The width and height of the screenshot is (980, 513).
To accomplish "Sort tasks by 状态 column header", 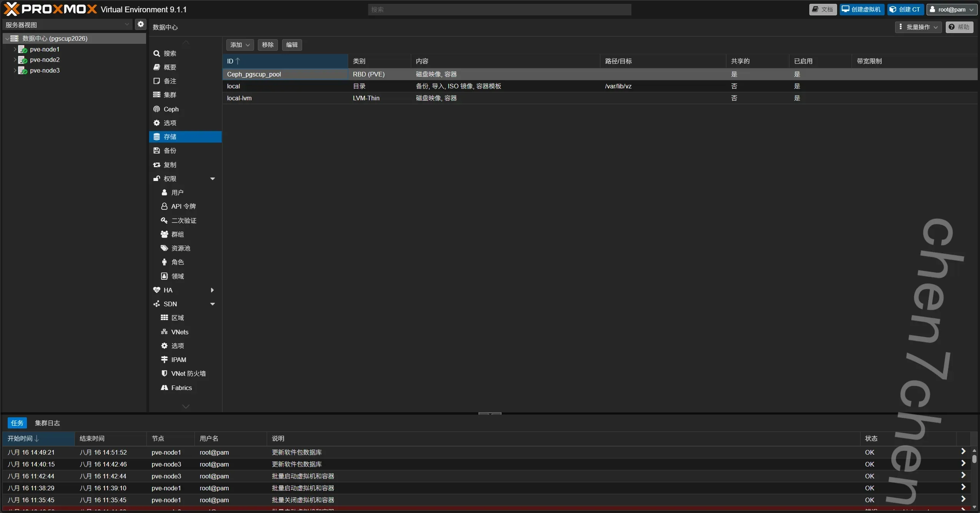I will [908, 438].
